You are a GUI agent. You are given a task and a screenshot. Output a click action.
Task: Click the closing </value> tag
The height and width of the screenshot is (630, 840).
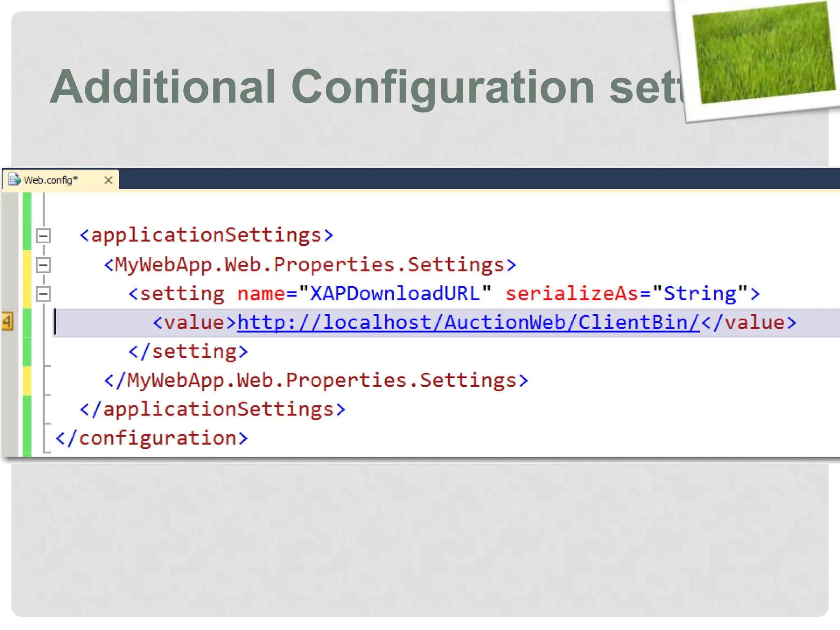(749, 322)
